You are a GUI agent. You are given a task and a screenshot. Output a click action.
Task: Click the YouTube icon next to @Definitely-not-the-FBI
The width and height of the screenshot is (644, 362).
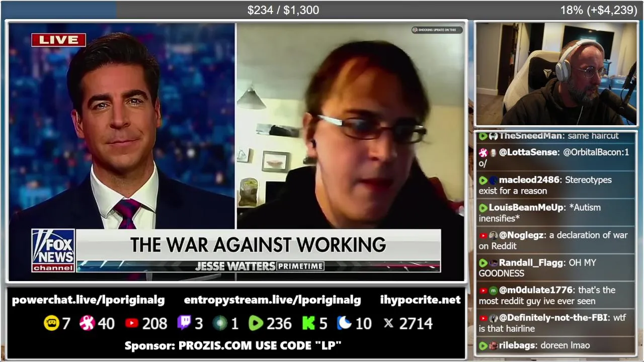point(483,318)
